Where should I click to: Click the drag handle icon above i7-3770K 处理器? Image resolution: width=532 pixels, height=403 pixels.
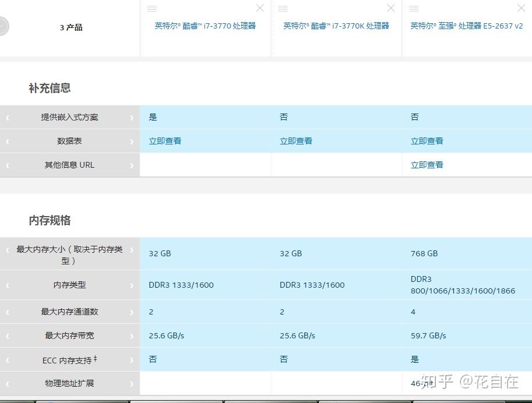click(283, 8)
